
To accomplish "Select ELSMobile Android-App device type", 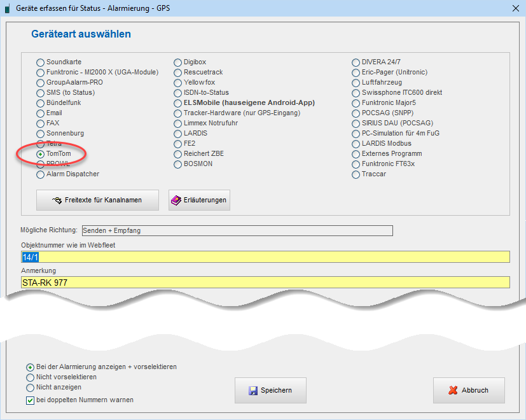I will pyautogui.click(x=179, y=103).
